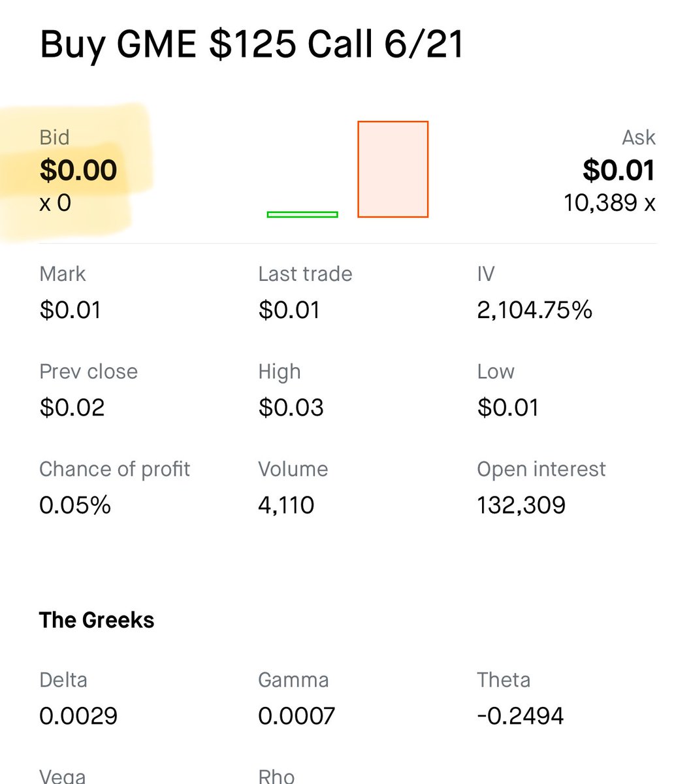The height and width of the screenshot is (784, 674).
Task: Select the Low value $0.01
Action: 508,408
